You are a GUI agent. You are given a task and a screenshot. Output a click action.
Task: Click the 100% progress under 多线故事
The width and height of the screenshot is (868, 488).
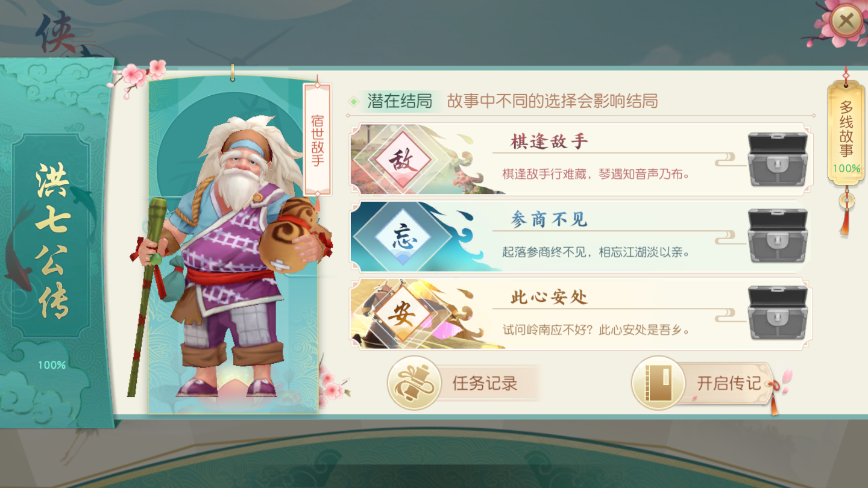pos(846,169)
